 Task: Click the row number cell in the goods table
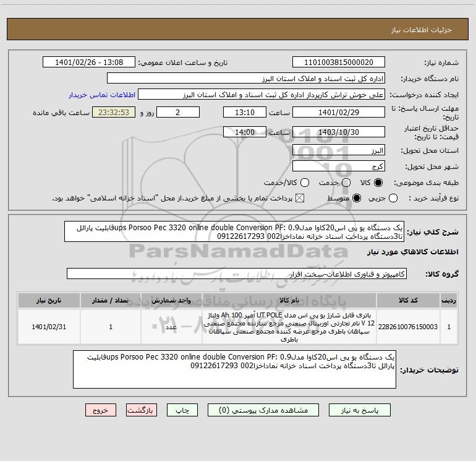(449, 327)
